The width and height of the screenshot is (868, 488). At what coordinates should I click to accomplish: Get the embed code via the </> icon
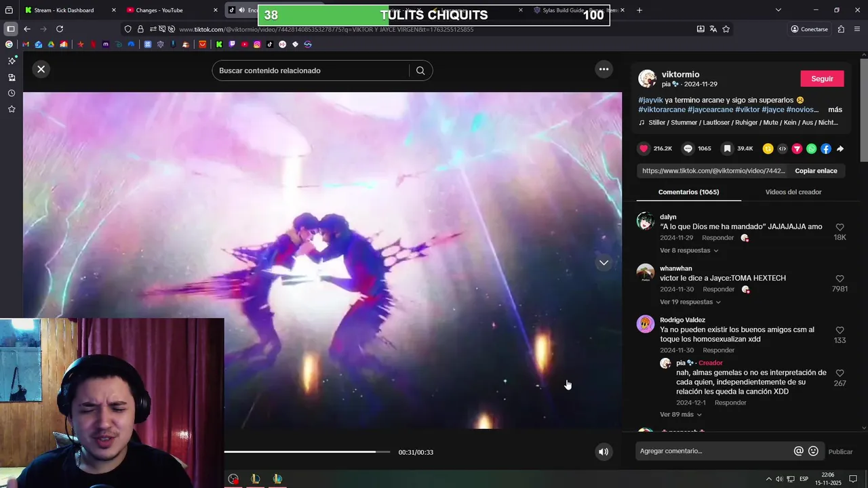(783, 148)
